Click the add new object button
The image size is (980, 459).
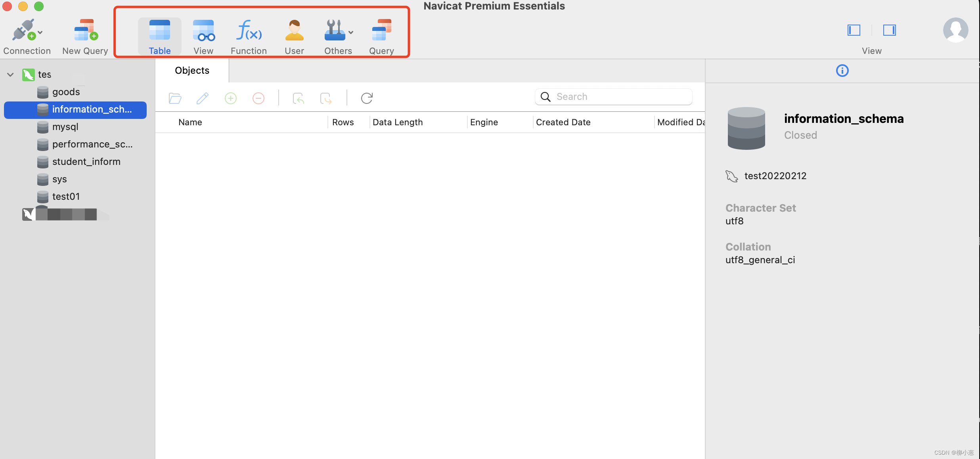[x=231, y=98]
